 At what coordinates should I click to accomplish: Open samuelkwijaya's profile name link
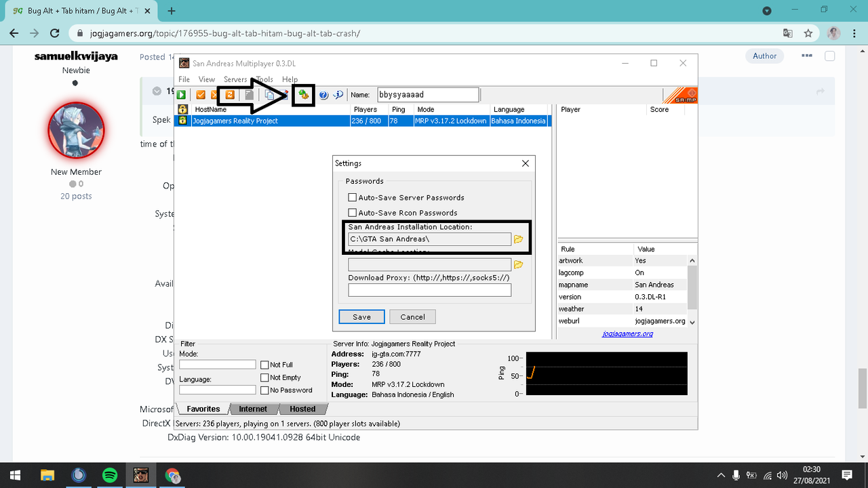click(76, 56)
